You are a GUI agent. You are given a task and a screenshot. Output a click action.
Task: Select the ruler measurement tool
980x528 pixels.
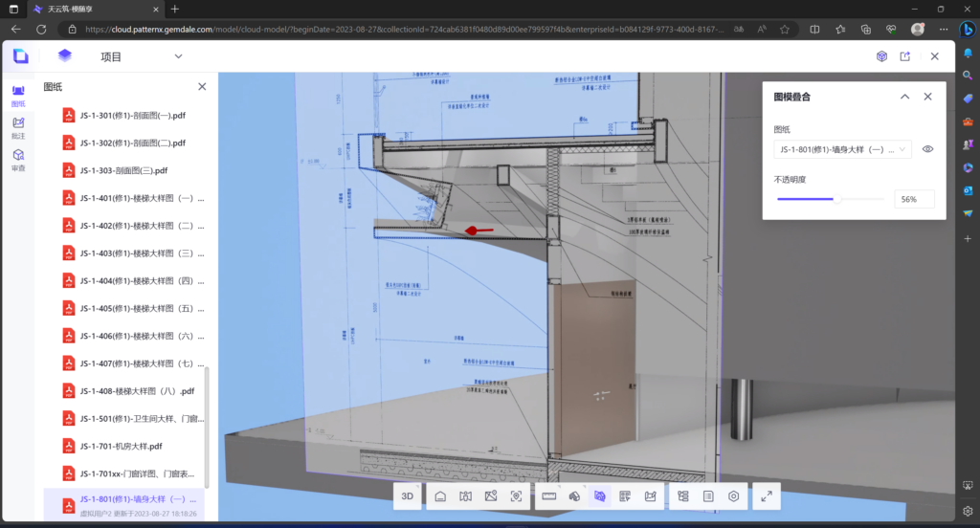pos(549,496)
